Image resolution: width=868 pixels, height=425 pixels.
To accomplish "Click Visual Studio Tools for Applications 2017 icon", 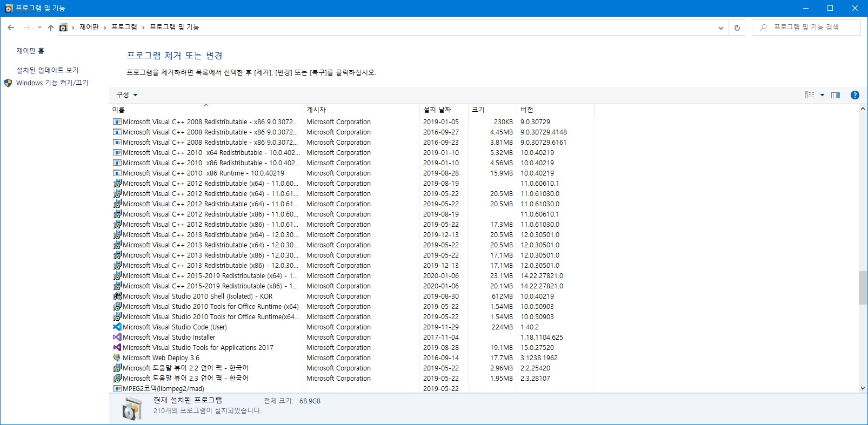I will coord(117,348).
